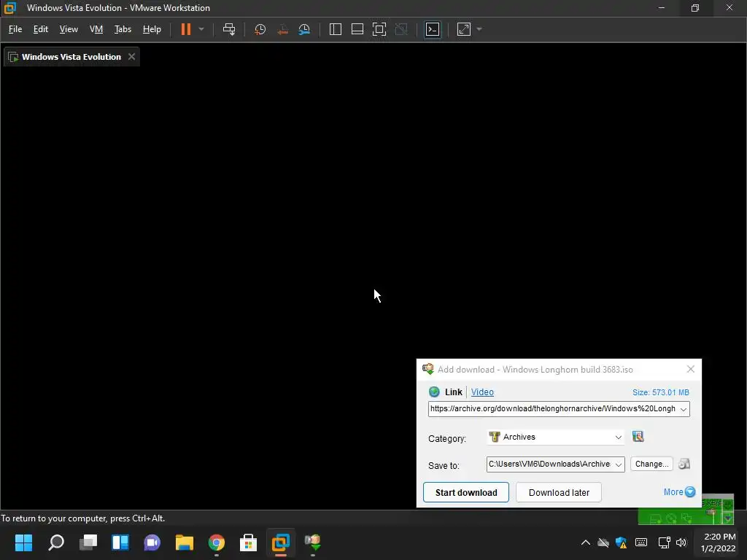The width and height of the screenshot is (747, 560).
Task: Click the Change... folder button
Action: tap(651, 464)
